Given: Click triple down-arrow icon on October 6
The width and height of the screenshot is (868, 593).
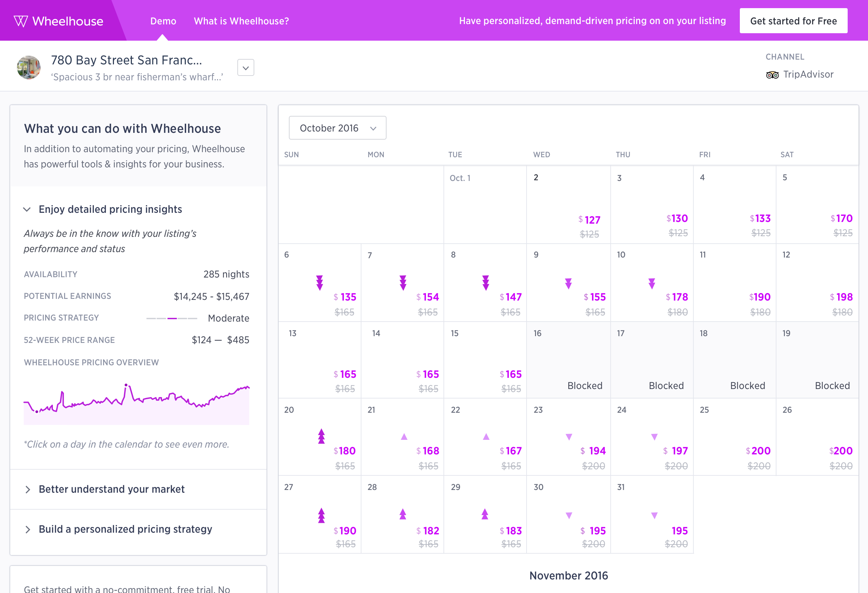Looking at the screenshot, I should (x=319, y=283).
